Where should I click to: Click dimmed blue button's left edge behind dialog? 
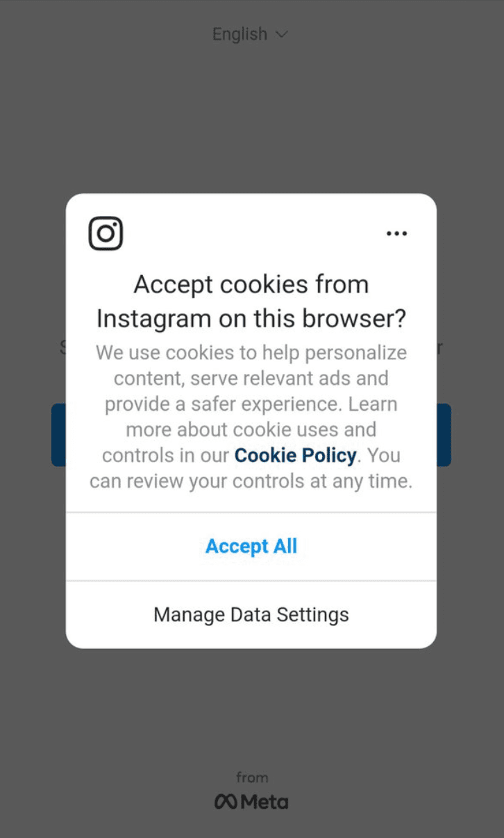point(58,435)
